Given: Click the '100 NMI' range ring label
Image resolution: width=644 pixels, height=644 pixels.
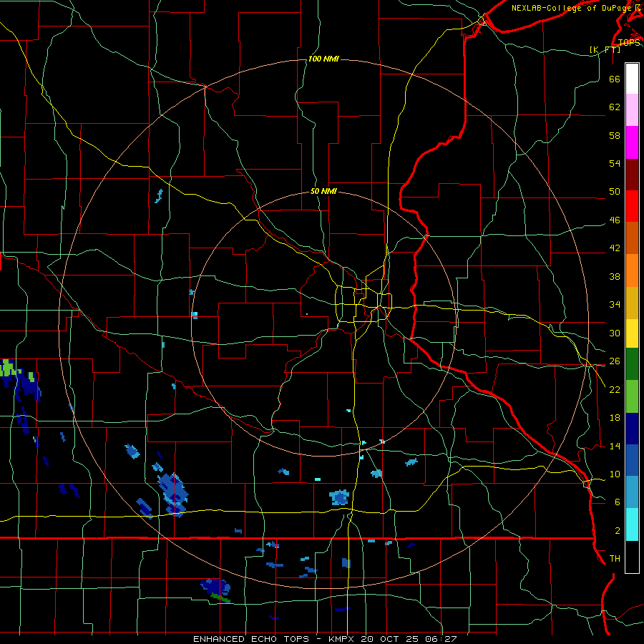Looking at the screenshot, I should [323, 59].
